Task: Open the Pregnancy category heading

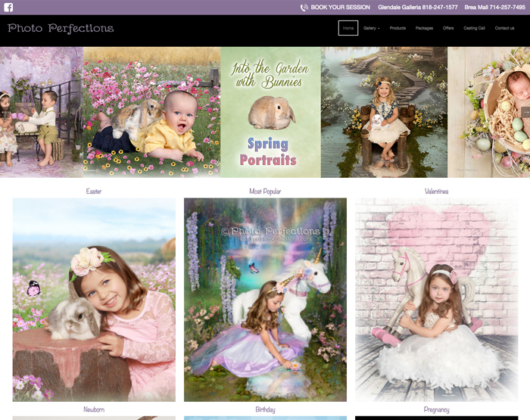Action: [x=436, y=409]
